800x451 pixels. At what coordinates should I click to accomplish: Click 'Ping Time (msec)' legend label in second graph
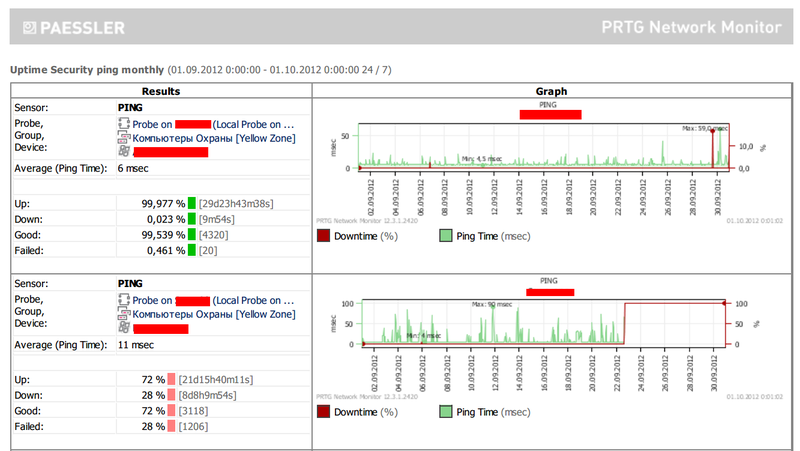point(493,412)
